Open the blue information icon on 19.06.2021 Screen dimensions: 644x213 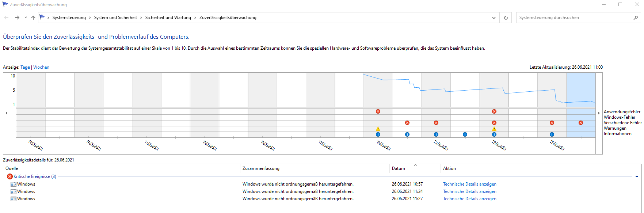378,134
